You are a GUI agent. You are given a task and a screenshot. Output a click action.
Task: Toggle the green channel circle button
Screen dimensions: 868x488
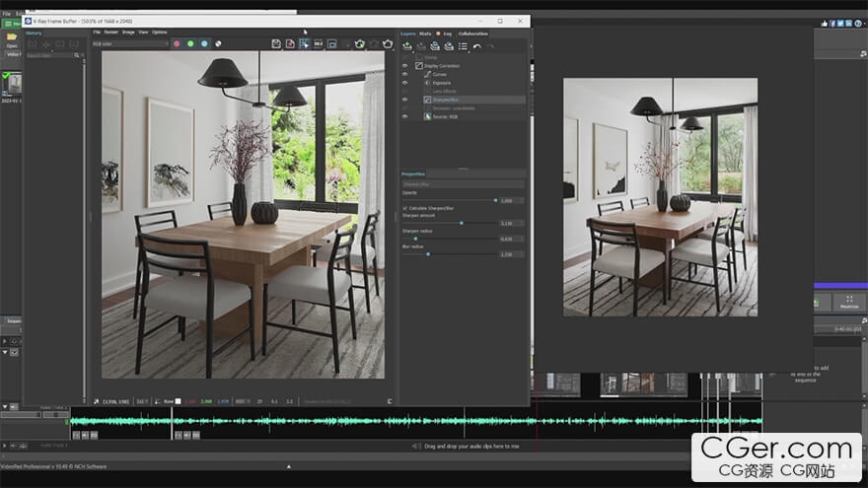pyautogui.click(x=190, y=43)
